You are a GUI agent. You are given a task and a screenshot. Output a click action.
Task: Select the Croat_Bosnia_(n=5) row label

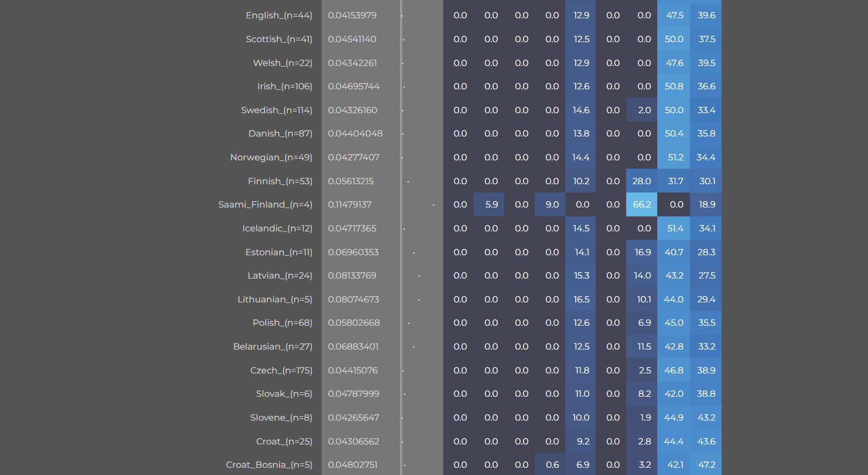click(x=269, y=465)
